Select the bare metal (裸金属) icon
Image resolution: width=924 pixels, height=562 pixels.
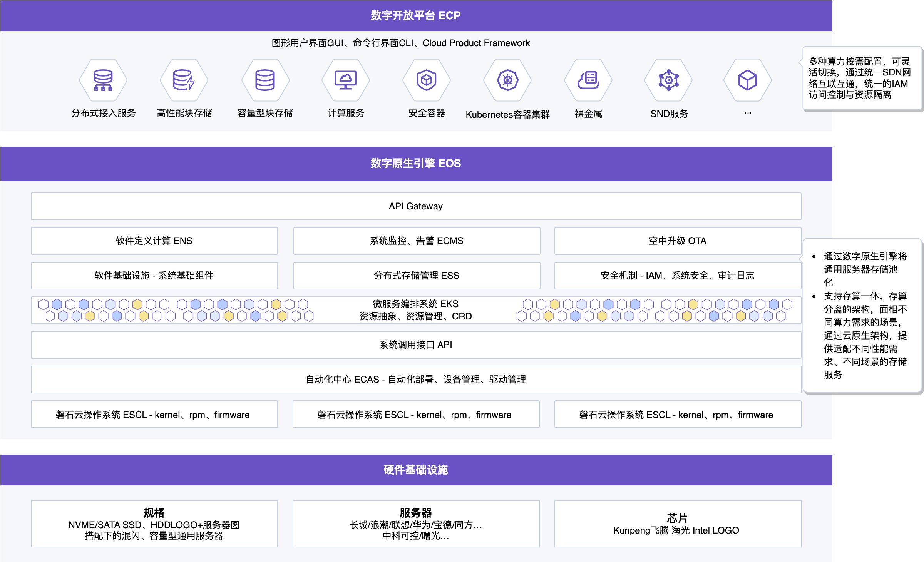click(588, 80)
